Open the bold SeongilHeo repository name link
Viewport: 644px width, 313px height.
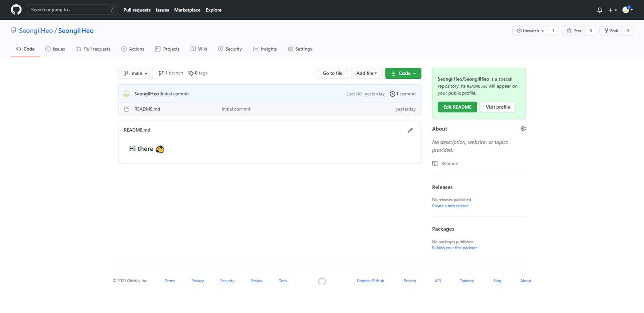(x=76, y=31)
